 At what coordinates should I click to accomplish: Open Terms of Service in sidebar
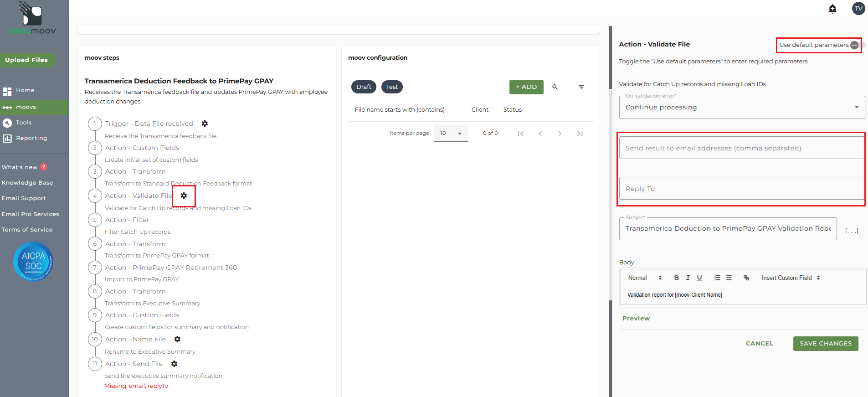(x=27, y=230)
